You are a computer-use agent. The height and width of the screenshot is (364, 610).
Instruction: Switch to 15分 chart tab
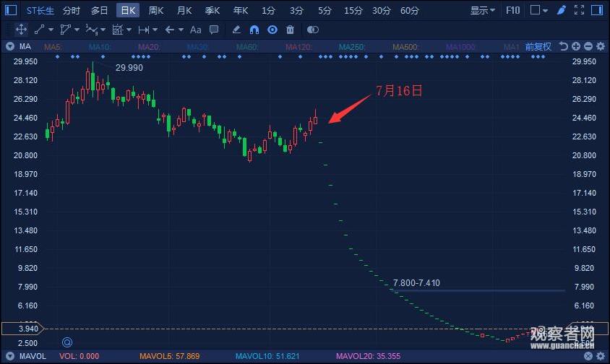click(x=353, y=11)
